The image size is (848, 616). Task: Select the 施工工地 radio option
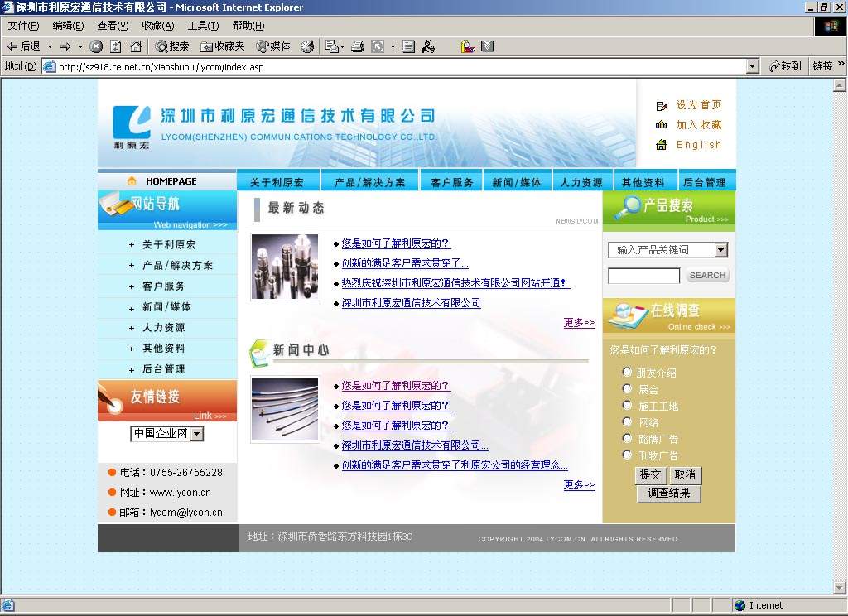pos(627,405)
